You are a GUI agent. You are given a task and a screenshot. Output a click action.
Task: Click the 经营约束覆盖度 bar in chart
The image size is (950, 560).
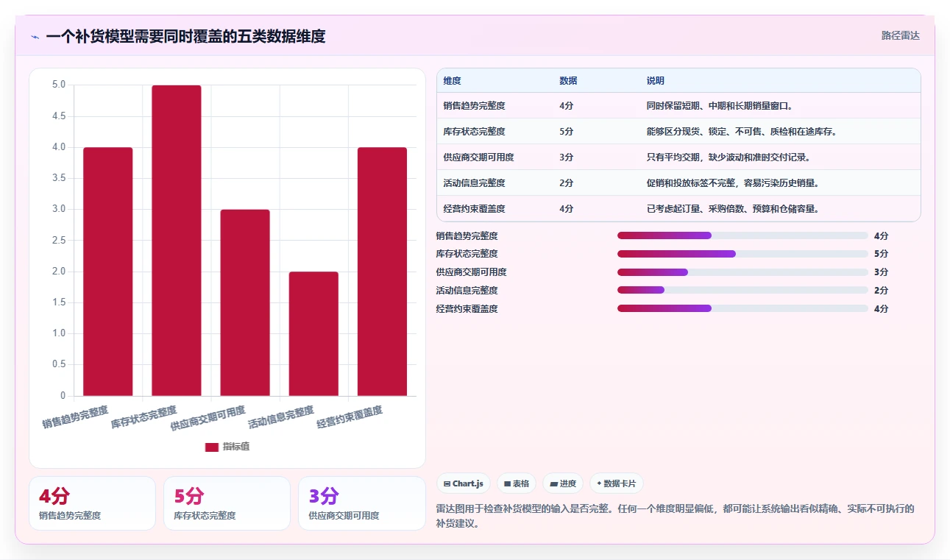[x=382, y=272]
